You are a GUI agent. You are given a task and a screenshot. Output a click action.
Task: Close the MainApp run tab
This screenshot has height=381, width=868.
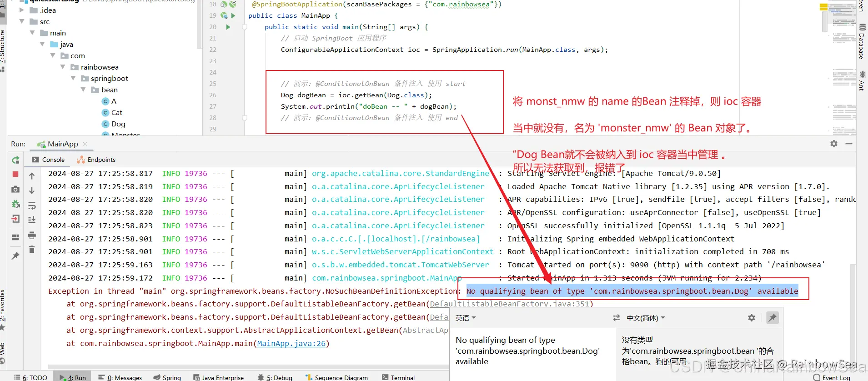(x=85, y=144)
